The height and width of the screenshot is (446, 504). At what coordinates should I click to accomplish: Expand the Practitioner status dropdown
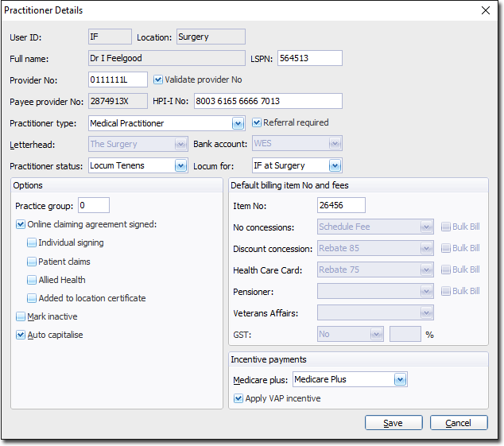pyautogui.click(x=180, y=165)
